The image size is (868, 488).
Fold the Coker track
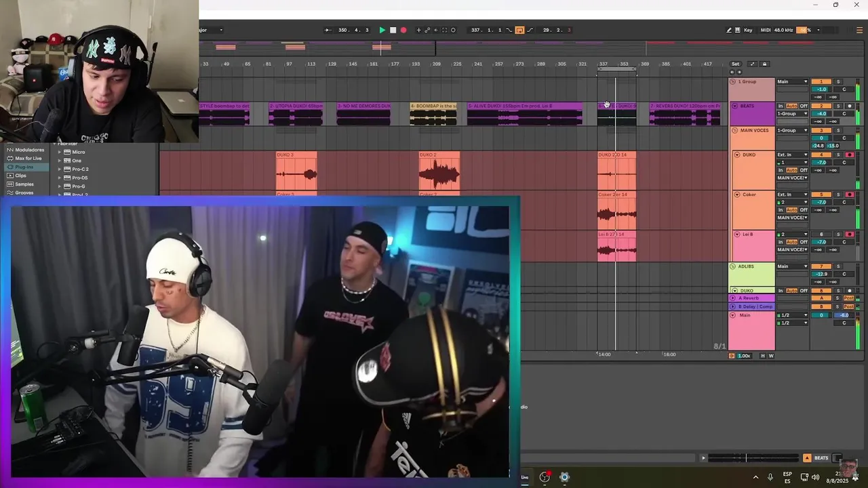pos(737,195)
